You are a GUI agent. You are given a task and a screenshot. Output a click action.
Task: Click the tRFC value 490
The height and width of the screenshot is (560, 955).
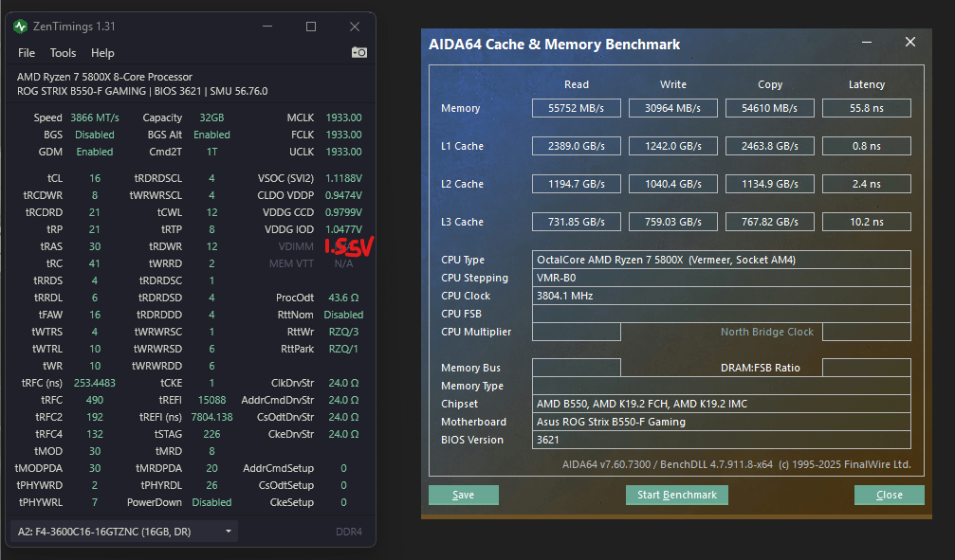(x=95, y=400)
